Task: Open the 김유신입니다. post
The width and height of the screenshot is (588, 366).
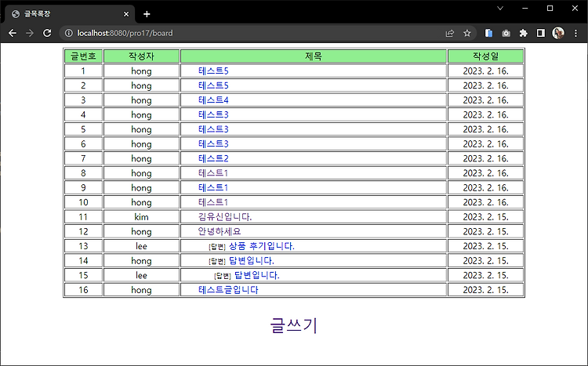Action: [225, 217]
